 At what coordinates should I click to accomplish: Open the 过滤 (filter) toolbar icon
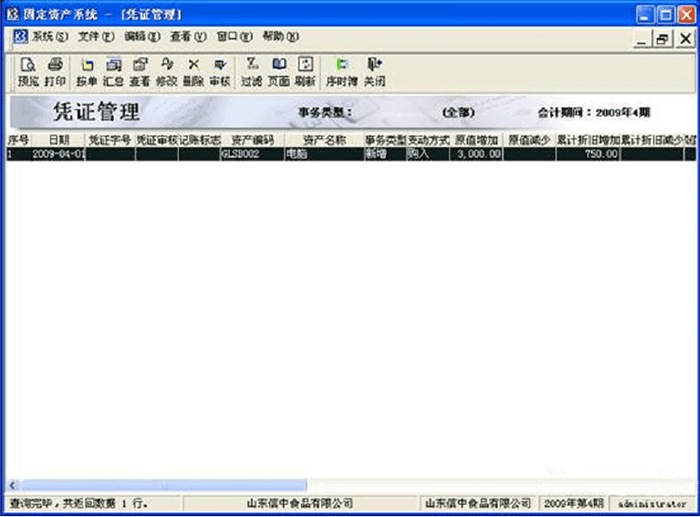252,72
